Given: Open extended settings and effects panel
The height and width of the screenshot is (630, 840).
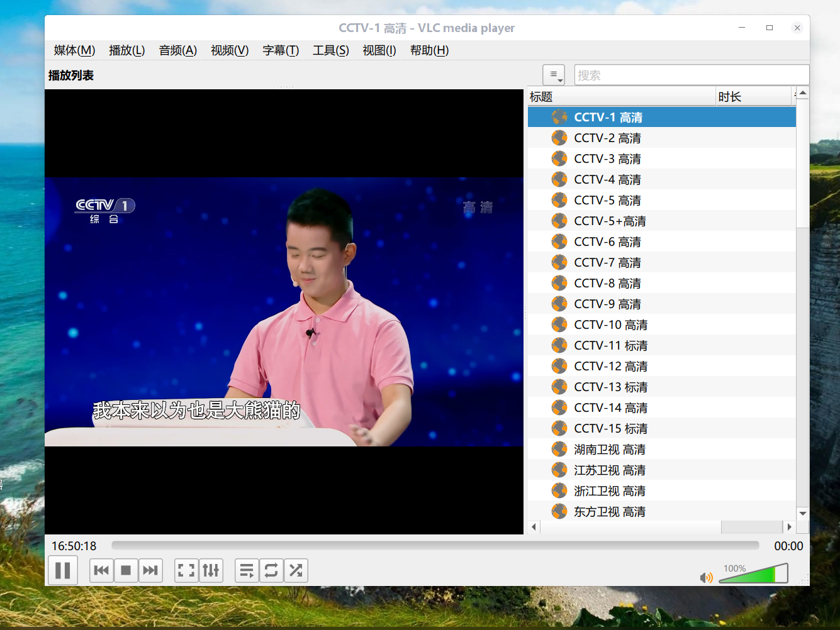Looking at the screenshot, I should pyautogui.click(x=211, y=570).
